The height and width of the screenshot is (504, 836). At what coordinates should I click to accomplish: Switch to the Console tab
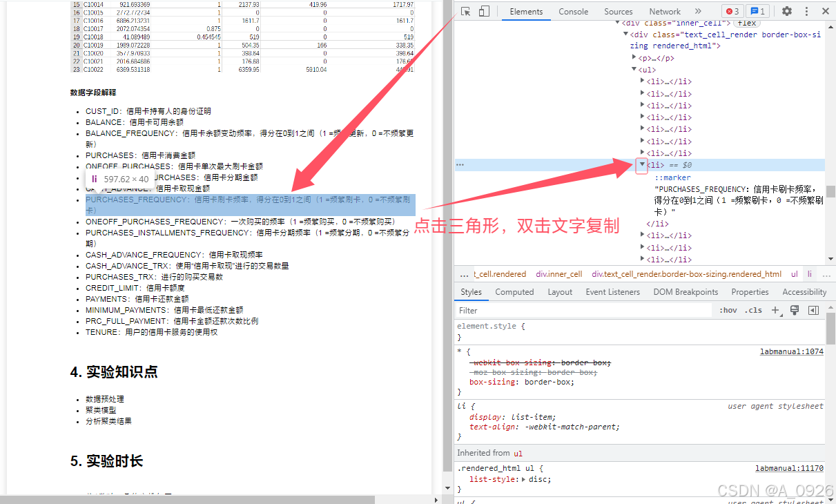pos(574,11)
